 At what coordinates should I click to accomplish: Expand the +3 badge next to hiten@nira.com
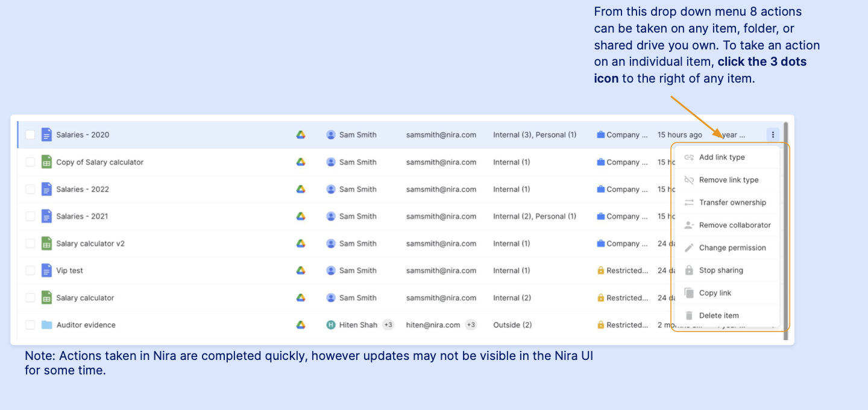[x=471, y=325]
